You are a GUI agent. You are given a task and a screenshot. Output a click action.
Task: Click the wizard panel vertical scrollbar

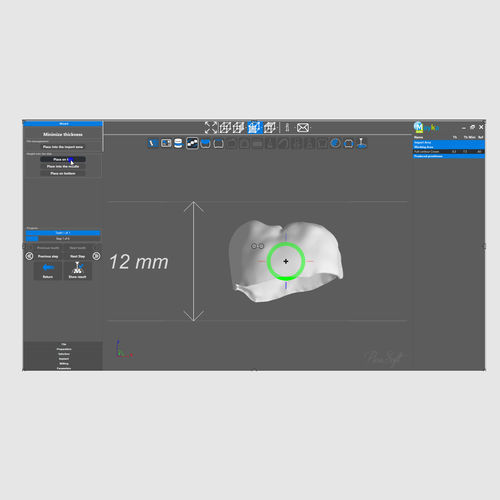pyautogui.click(x=103, y=137)
